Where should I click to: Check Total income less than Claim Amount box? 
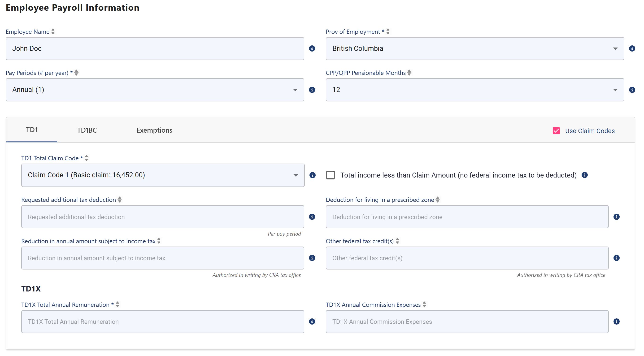pos(330,175)
